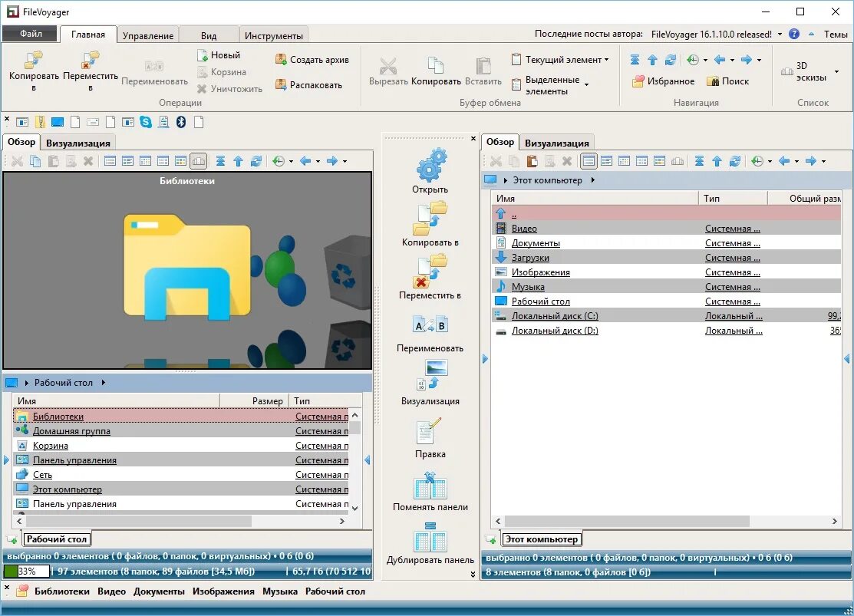The height and width of the screenshot is (616, 854).
Task: Click the Размер column header in left list
Action: 253,401
